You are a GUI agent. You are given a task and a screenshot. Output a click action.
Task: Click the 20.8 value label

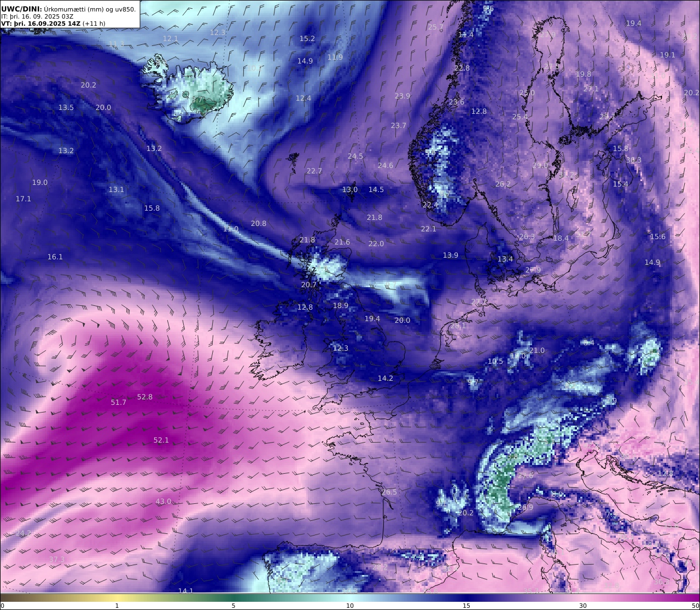[259, 224]
